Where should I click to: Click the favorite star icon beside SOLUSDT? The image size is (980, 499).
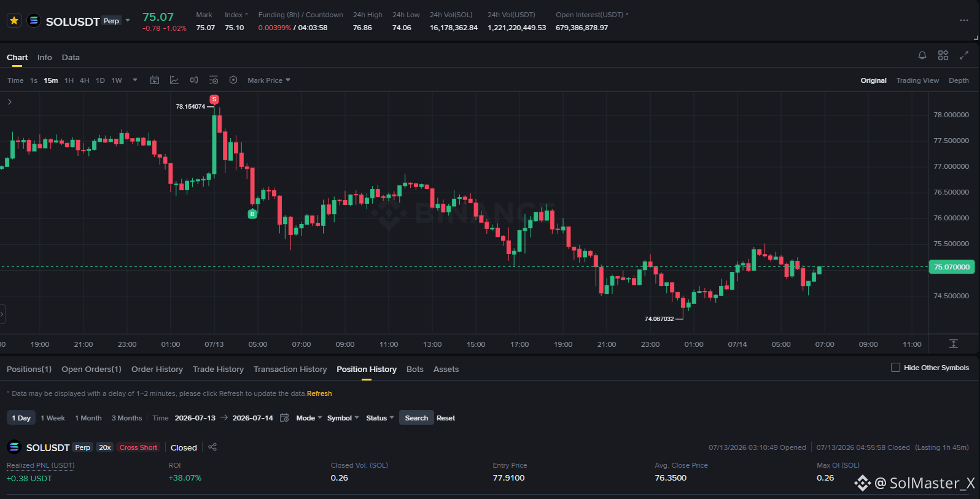coord(14,21)
